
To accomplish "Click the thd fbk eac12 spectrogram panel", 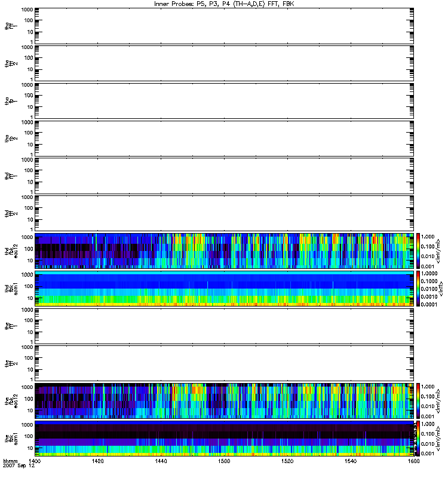I will [x=225, y=251].
